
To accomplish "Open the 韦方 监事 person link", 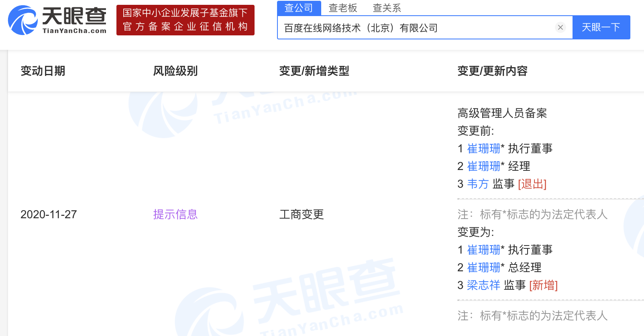I will coord(478,184).
